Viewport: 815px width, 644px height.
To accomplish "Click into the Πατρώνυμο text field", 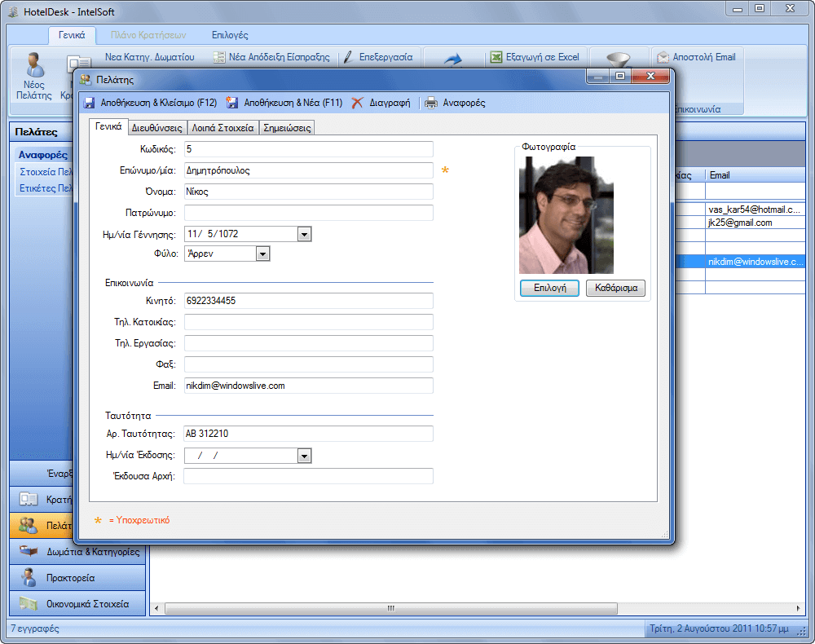I will [x=308, y=213].
